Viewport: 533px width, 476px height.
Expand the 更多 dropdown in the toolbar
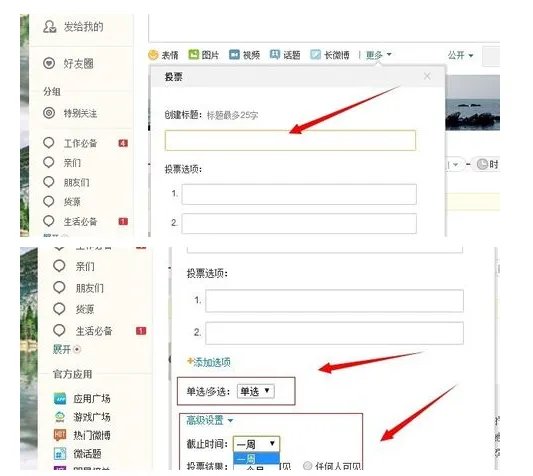(378, 55)
